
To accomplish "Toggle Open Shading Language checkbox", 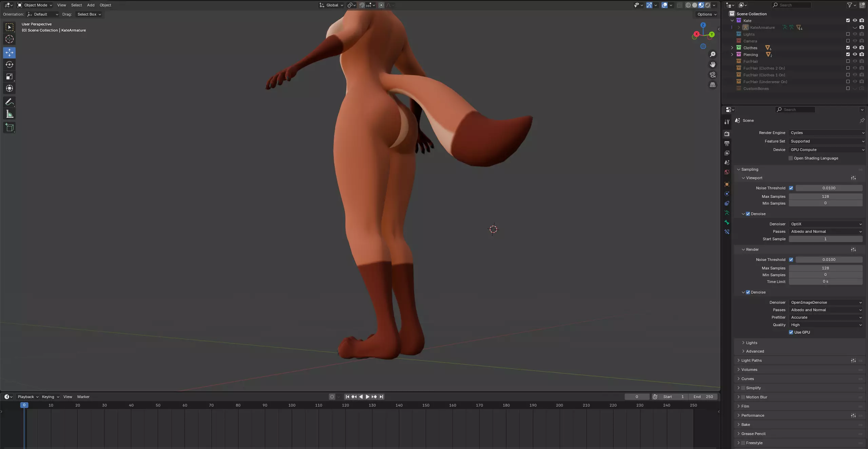I will click(x=791, y=158).
